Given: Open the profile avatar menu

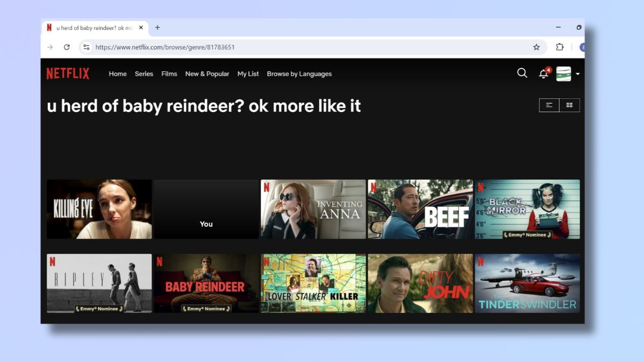Looking at the screenshot, I should [563, 74].
